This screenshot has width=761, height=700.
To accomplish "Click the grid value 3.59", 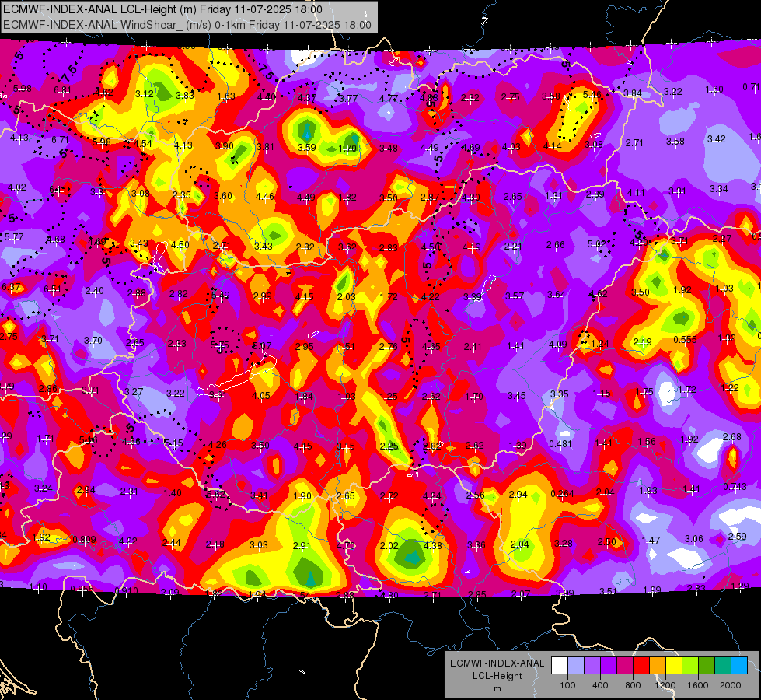I will (307, 147).
